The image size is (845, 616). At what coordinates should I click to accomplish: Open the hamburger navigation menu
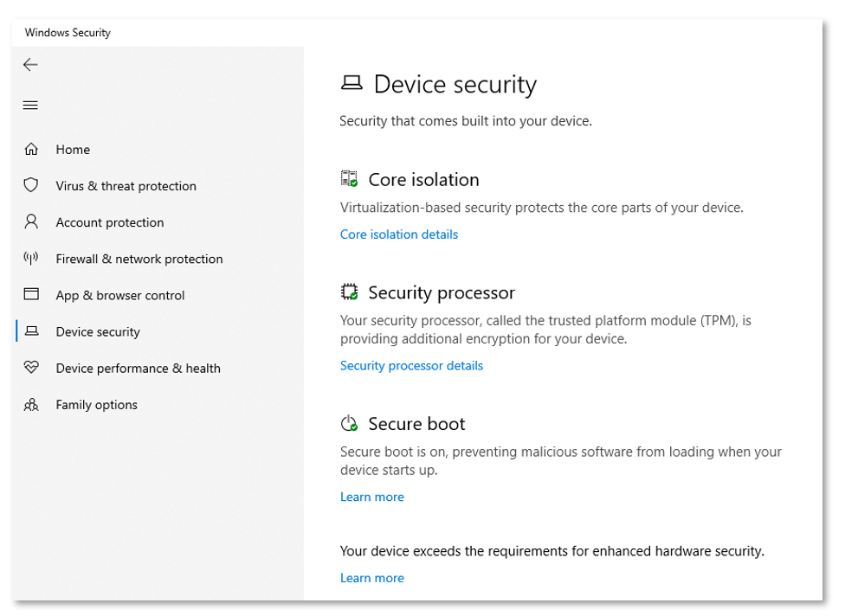[30, 106]
